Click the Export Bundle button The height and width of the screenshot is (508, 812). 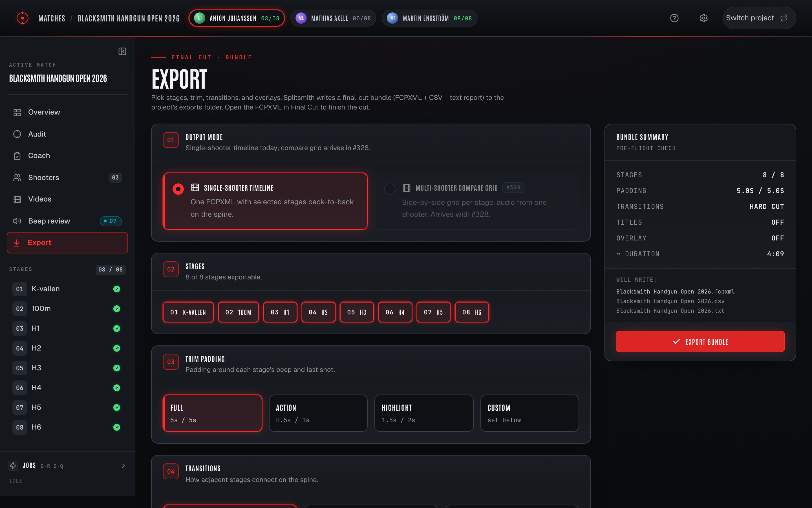[700, 342]
